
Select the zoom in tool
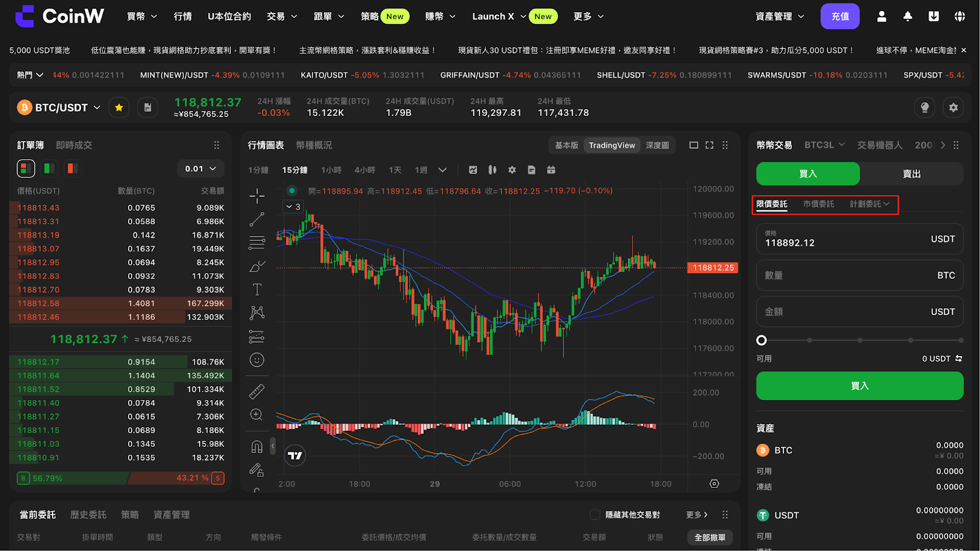[257, 415]
